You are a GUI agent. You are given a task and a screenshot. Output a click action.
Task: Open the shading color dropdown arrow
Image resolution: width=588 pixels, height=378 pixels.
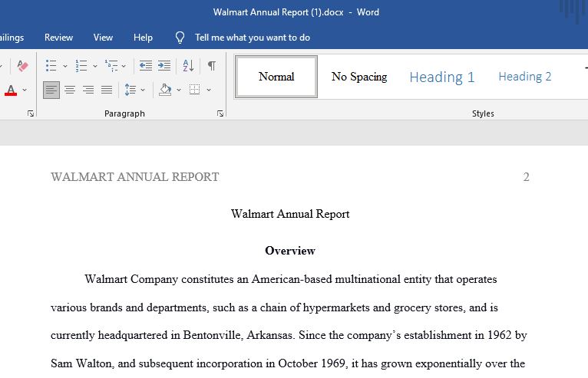click(x=179, y=90)
